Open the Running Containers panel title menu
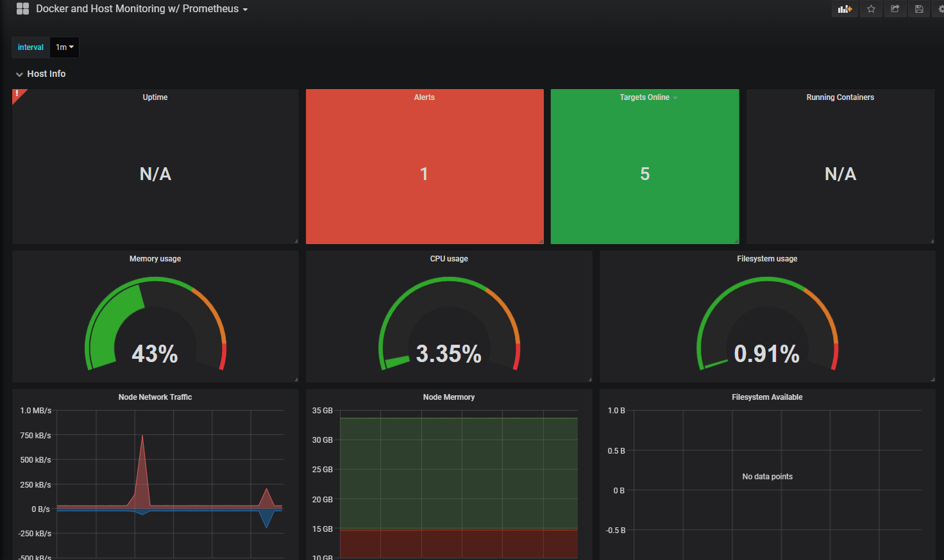The height and width of the screenshot is (560, 944). (x=840, y=97)
